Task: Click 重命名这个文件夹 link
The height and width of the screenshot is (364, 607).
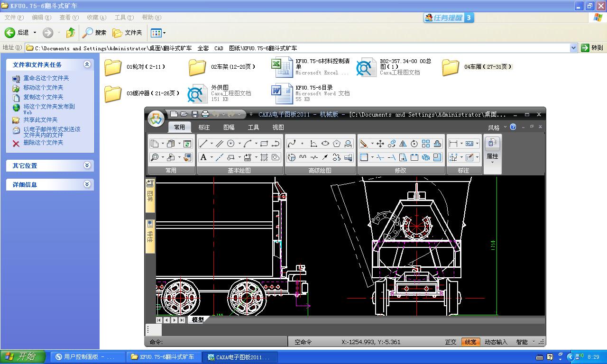Action: pos(46,78)
